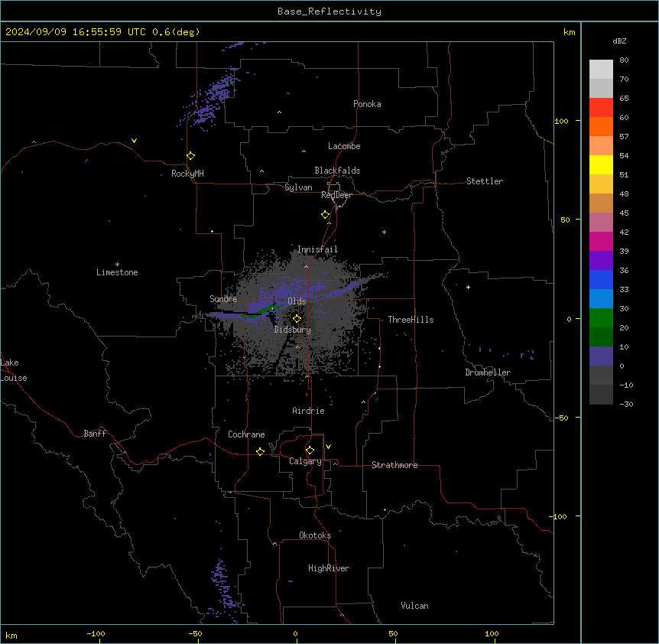Click the red 65 dBZ legend color
The height and width of the screenshot is (644, 659).
(601, 108)
